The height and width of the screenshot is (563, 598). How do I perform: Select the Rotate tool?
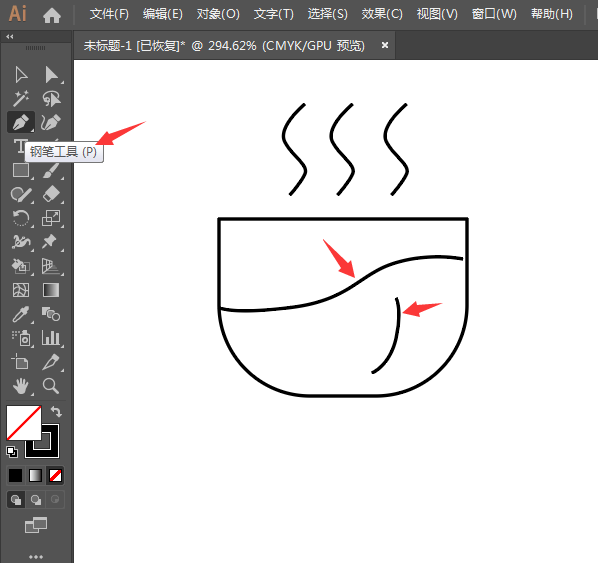21,218
